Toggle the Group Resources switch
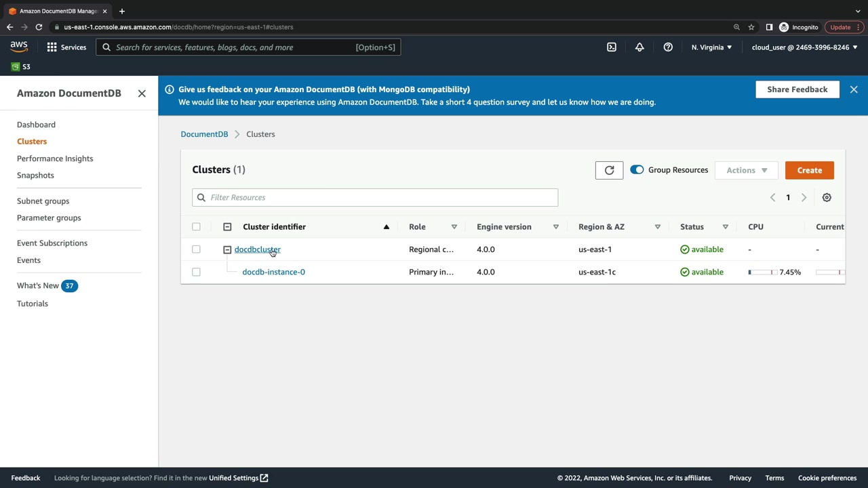This screenshot has width=868, height=488. [637, 170]
